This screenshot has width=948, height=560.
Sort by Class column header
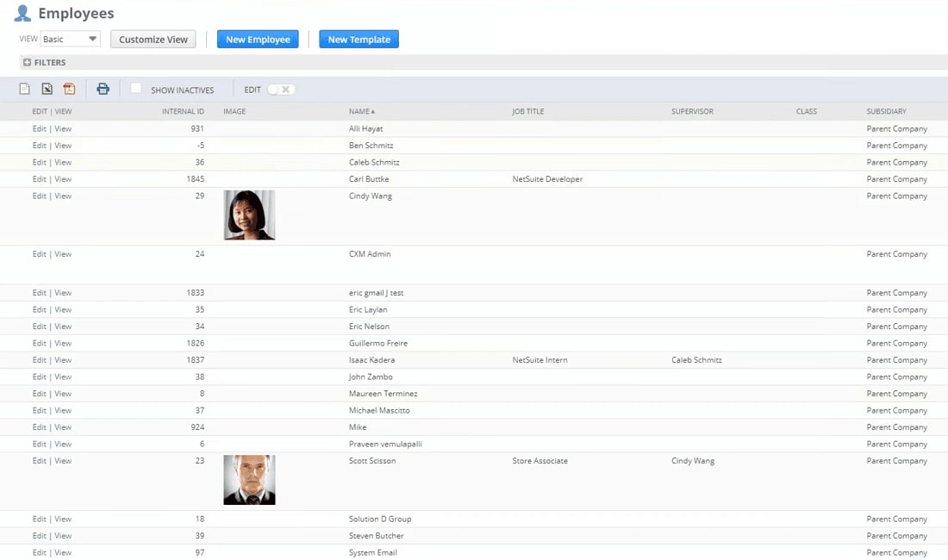point(807,111)
